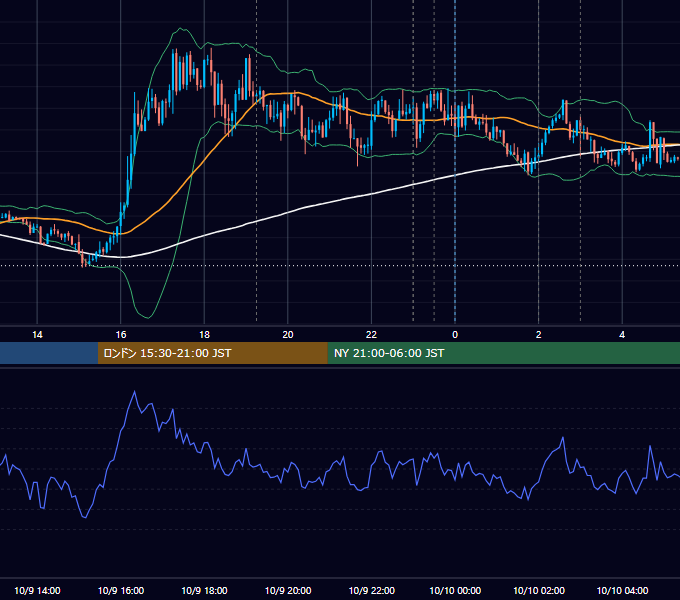680x600 pixels.
Task: Click the blue session bar before London
Action: [x=49, y=353]
